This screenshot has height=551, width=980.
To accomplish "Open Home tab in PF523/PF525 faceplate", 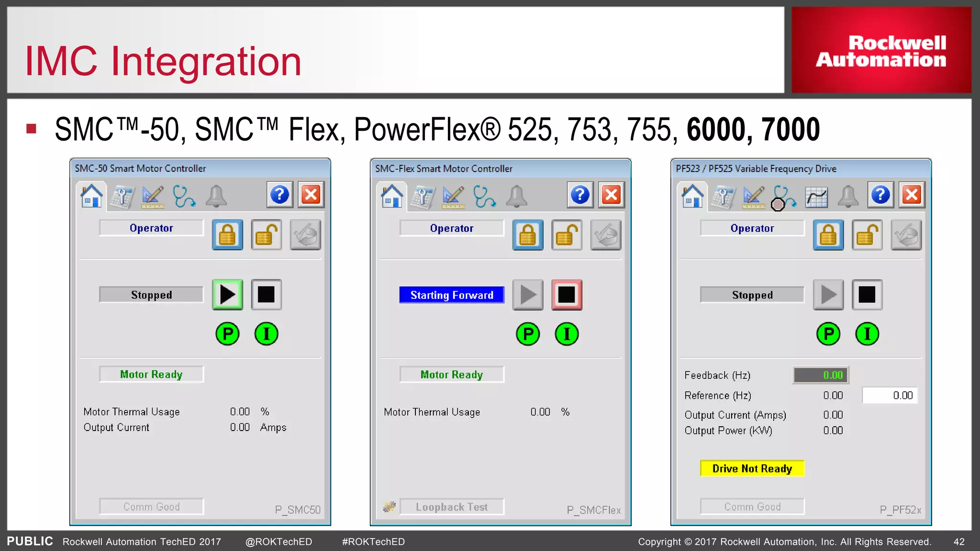I will coord(692,196).
